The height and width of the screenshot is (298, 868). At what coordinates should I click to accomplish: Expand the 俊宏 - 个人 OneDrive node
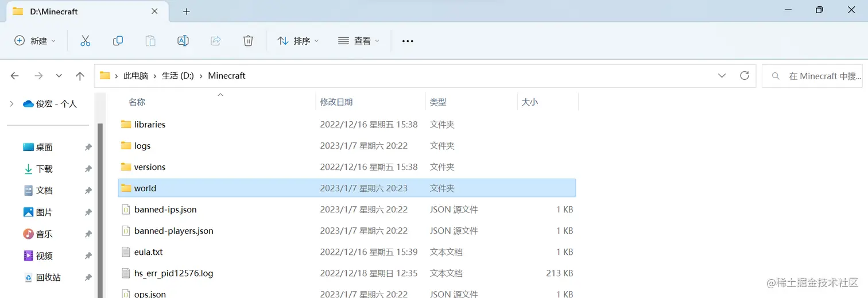click(x=11, y=104)
